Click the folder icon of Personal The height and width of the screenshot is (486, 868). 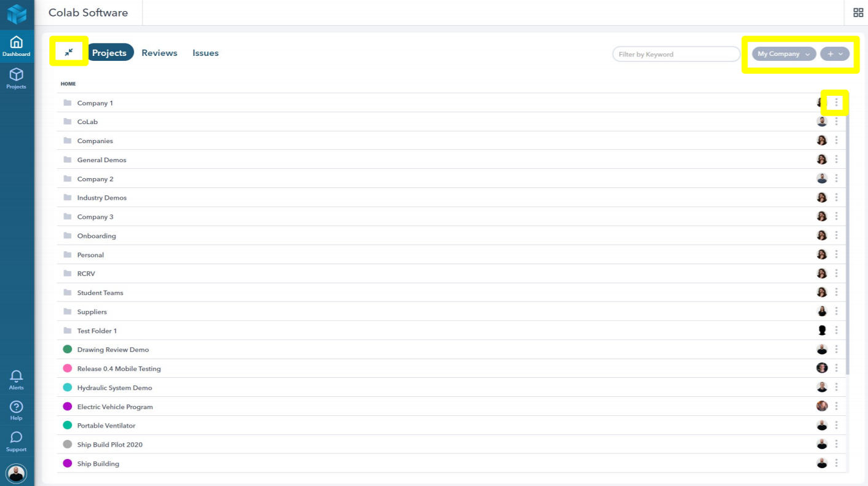click(x=68, y=254)
